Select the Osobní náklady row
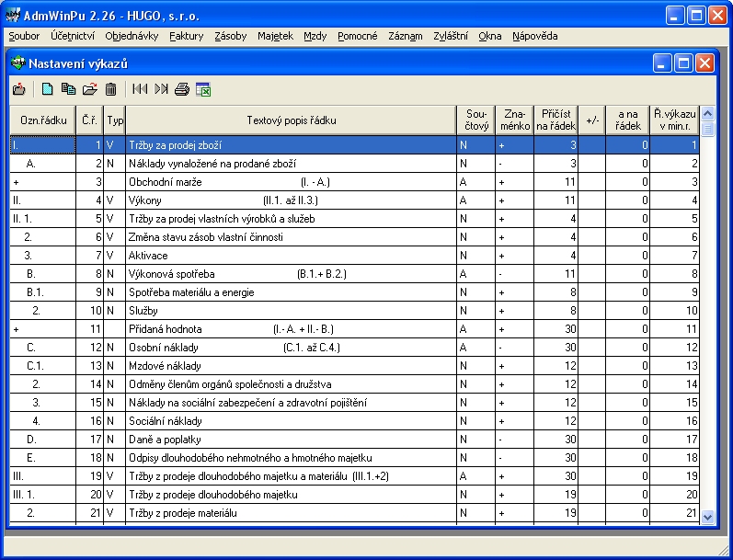 [354, 348]
